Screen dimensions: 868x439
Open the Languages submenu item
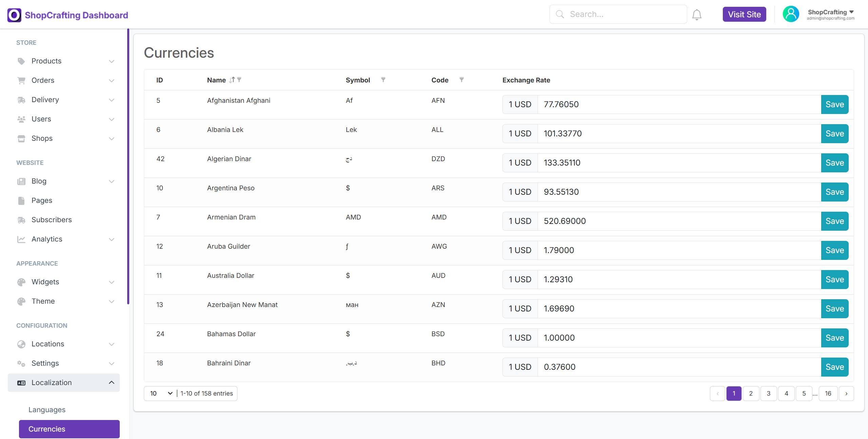click(x=47, y=410)
